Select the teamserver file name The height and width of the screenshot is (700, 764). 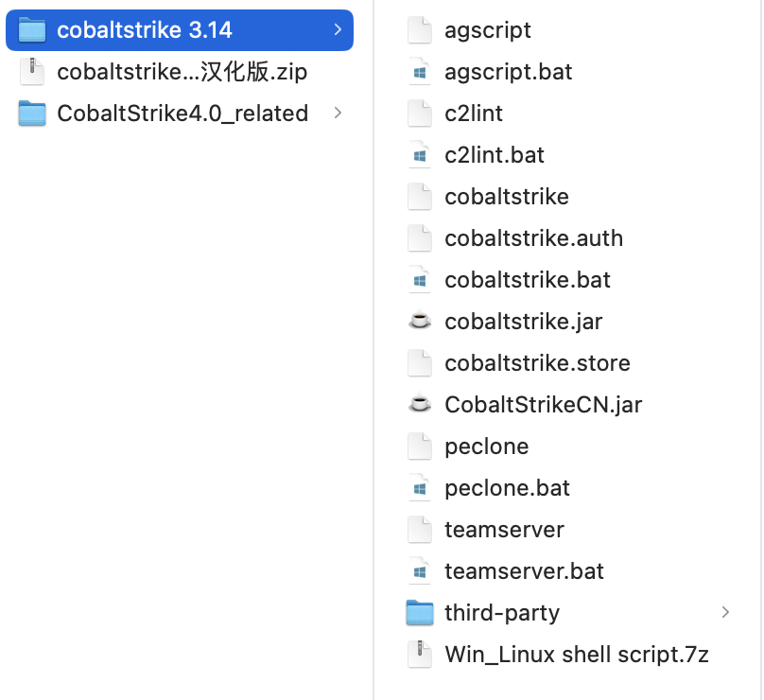tap(504, 530)
